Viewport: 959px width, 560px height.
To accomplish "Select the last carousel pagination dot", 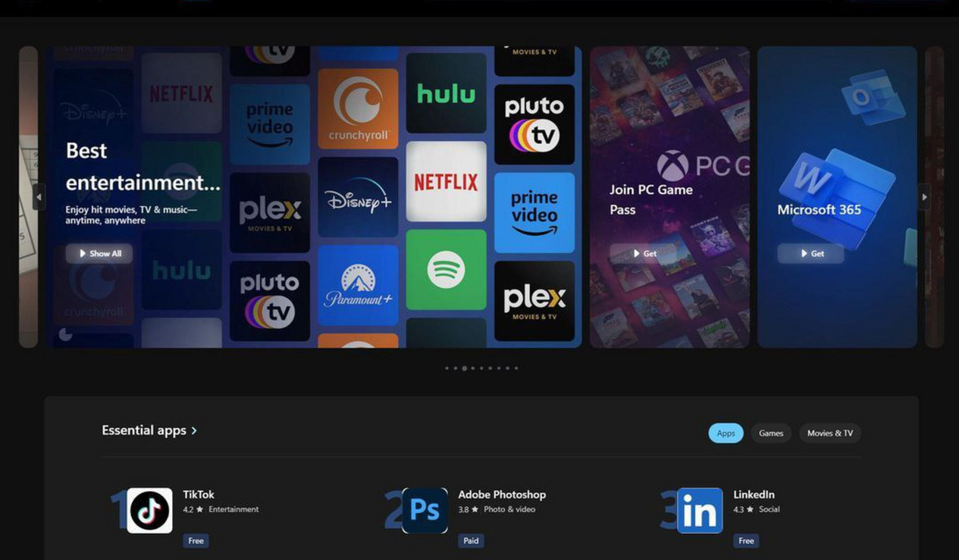I will (x=516, y=368).
